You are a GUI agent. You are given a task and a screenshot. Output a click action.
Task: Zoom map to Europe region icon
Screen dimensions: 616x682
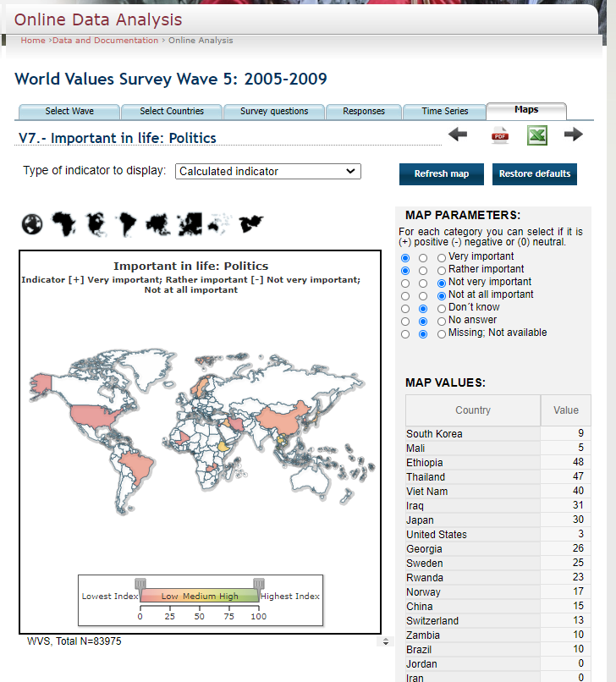190,224
